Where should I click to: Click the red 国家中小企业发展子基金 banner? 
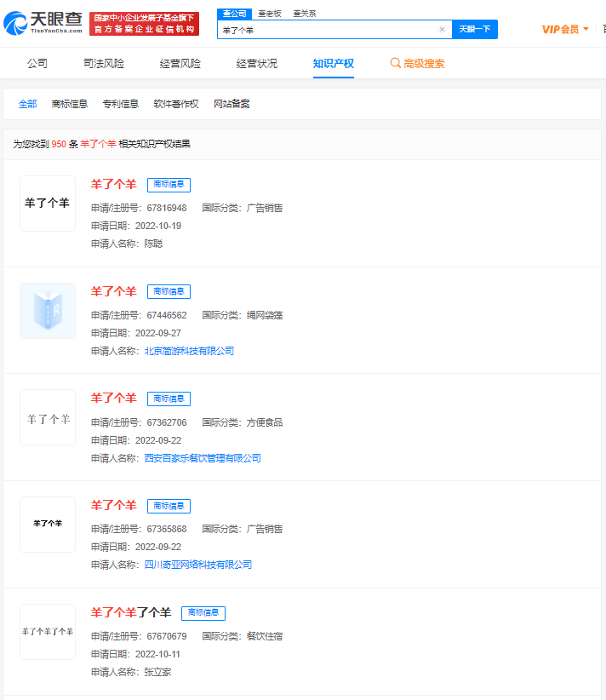point(144,24)
